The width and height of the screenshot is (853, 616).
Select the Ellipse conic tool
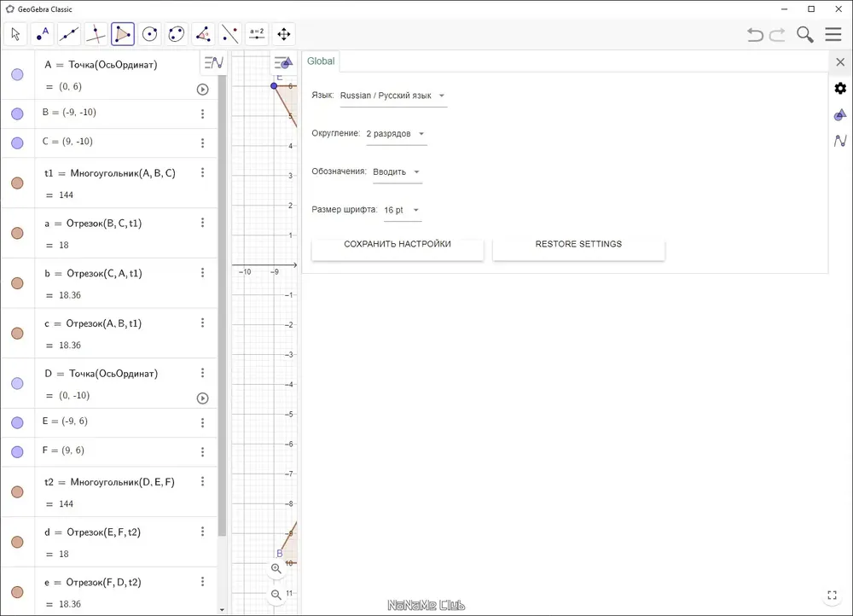pos(177,34)
